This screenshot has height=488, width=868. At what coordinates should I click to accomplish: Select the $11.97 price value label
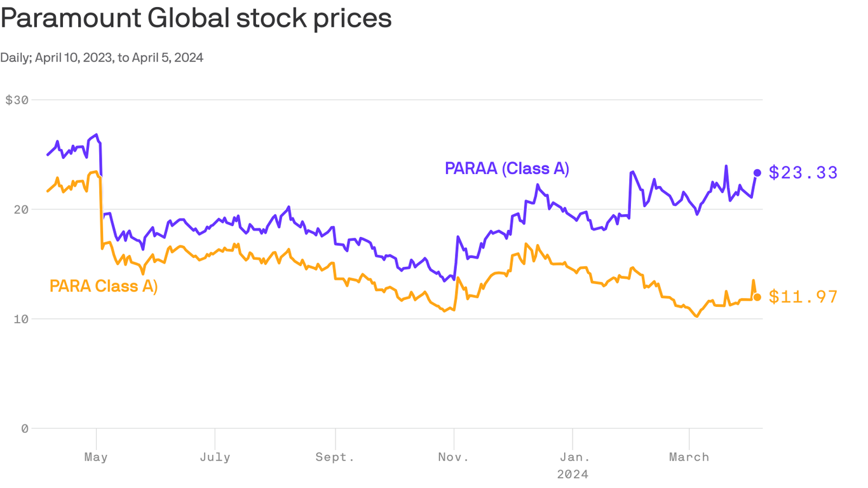coord(803,297)
